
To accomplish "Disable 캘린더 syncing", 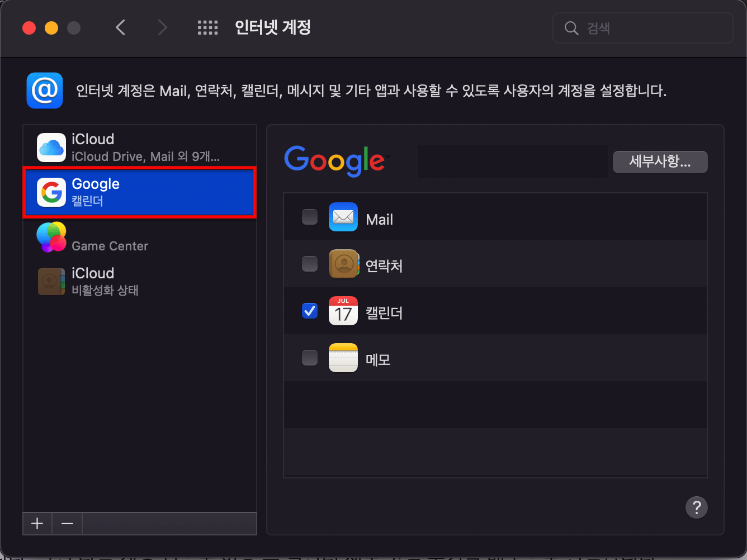I will 309,311.
